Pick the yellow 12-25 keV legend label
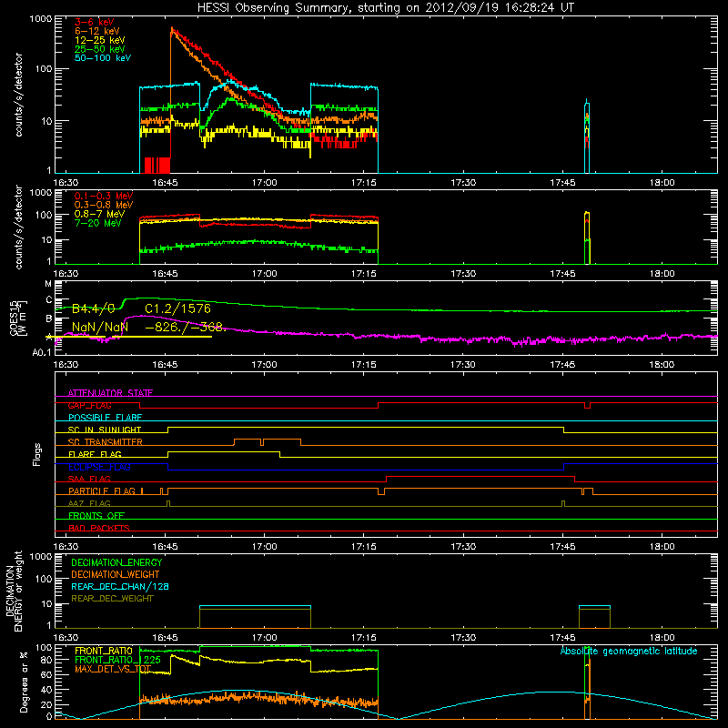 [x=100, y=40]
